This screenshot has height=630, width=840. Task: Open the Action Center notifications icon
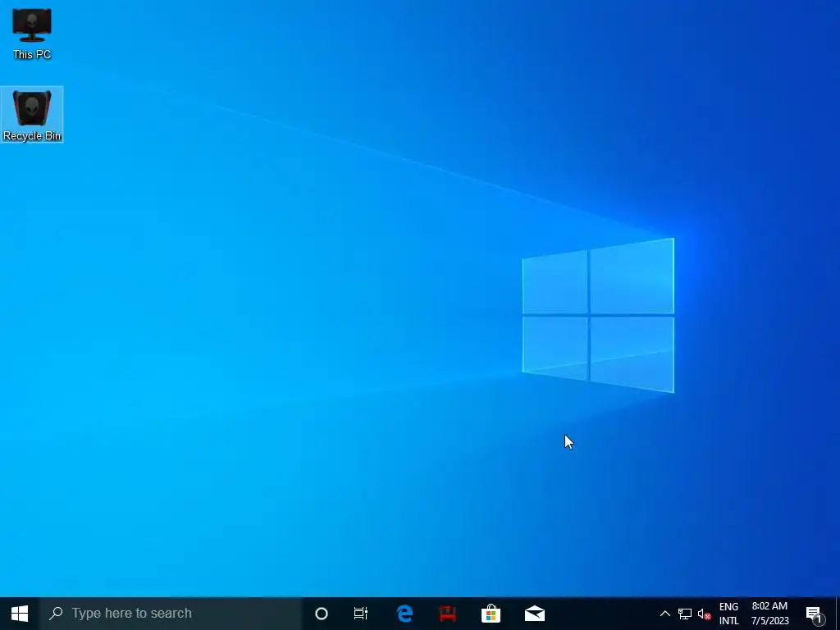pos(815,614)
